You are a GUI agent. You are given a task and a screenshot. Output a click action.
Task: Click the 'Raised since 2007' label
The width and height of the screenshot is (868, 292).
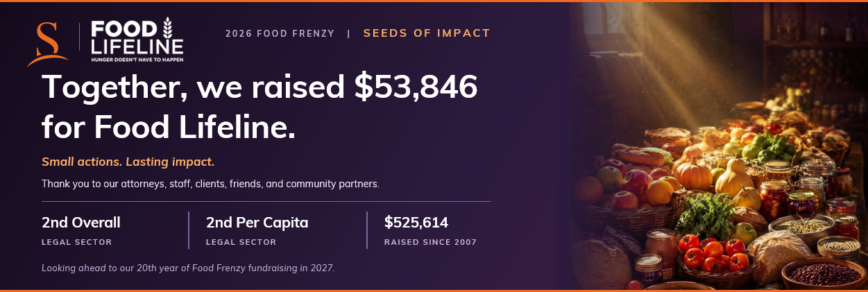(430, 242)
